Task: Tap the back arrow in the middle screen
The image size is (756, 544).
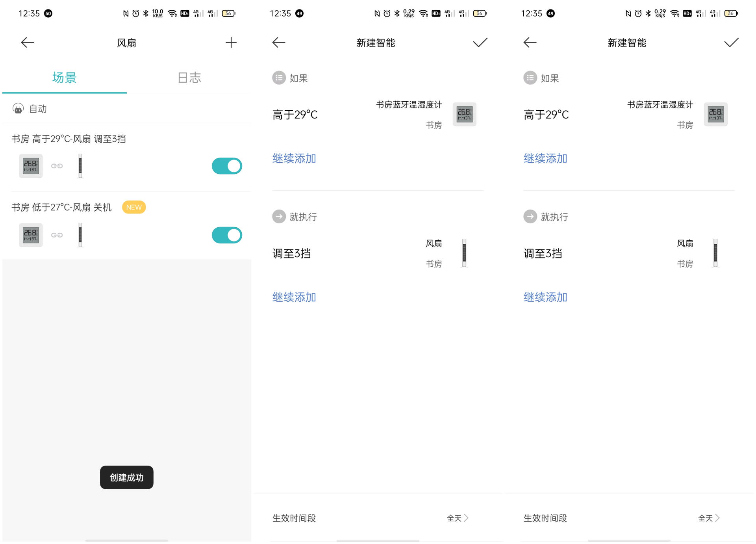Action: [279, 43]
